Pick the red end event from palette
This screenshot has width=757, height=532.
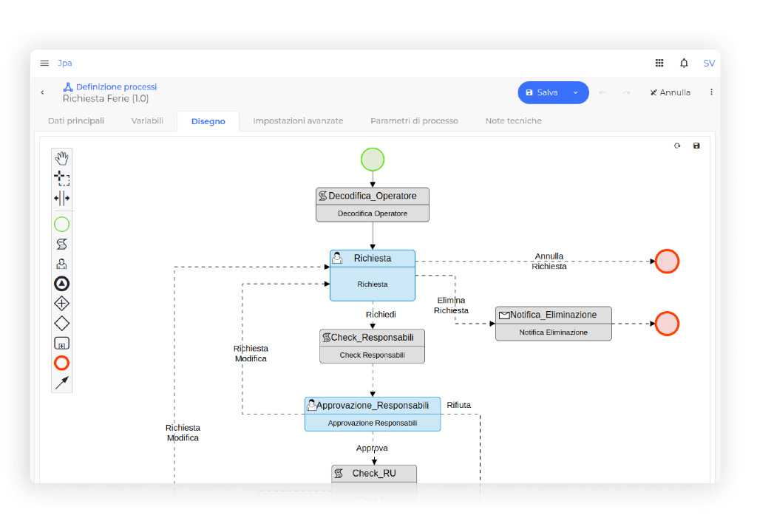tap(62, 363)
